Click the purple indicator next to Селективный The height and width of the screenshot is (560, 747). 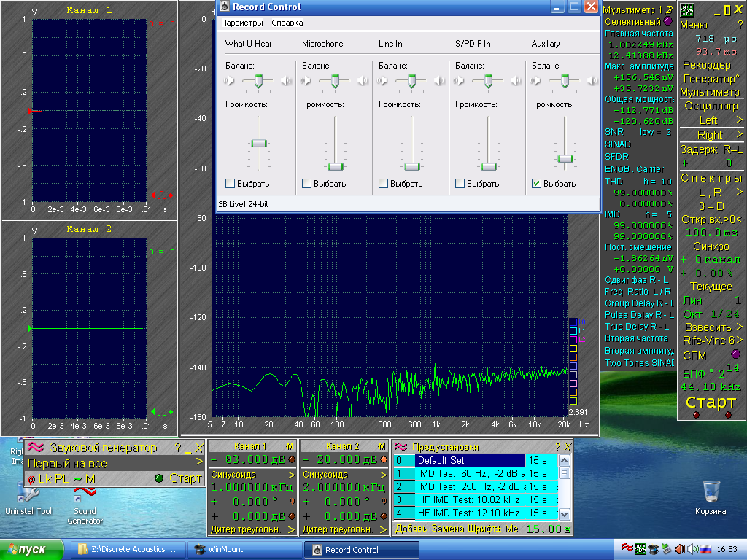[668, 21]
